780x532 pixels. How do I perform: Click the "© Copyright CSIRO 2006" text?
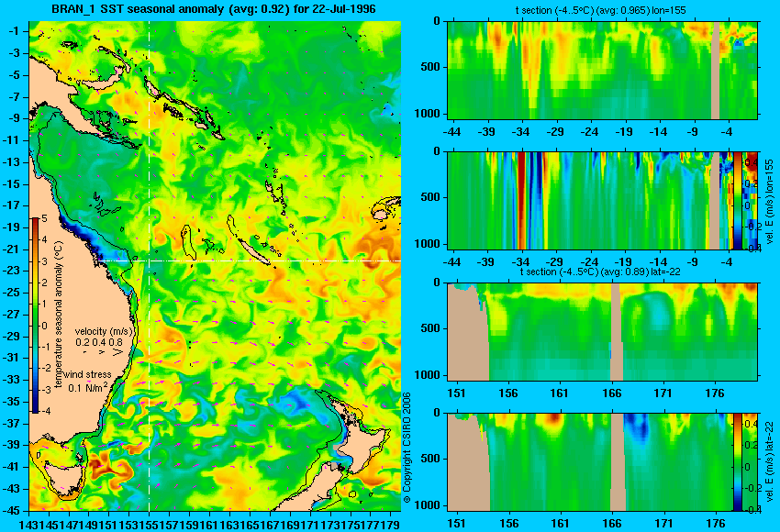[407, 448]
